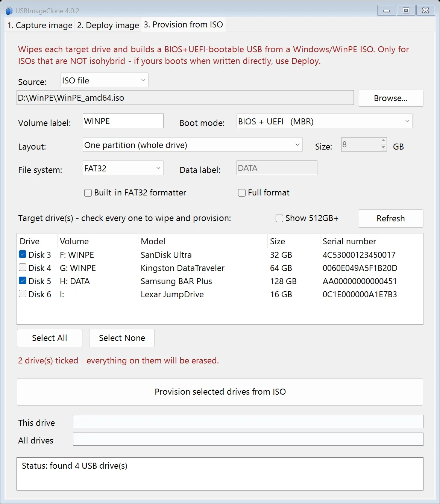440x504 pixels.
Task: Click the 16 GB size cell
Action: click(x=281, y=294)
